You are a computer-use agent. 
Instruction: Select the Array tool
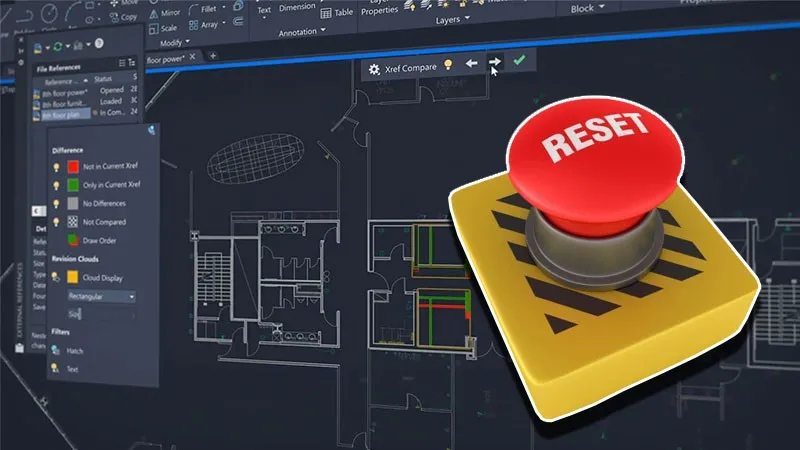click(204, 24)
